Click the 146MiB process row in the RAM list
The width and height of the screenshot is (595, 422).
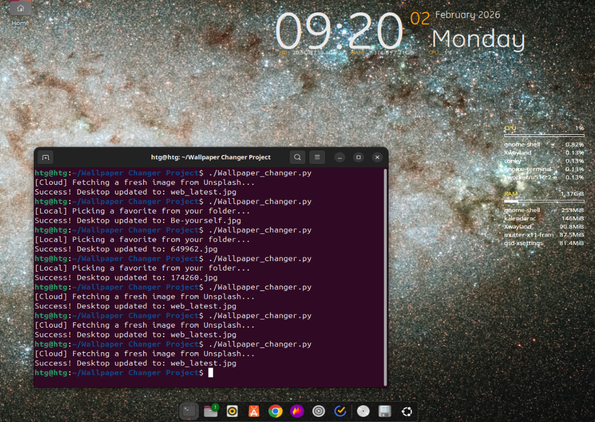coord(544,219)
